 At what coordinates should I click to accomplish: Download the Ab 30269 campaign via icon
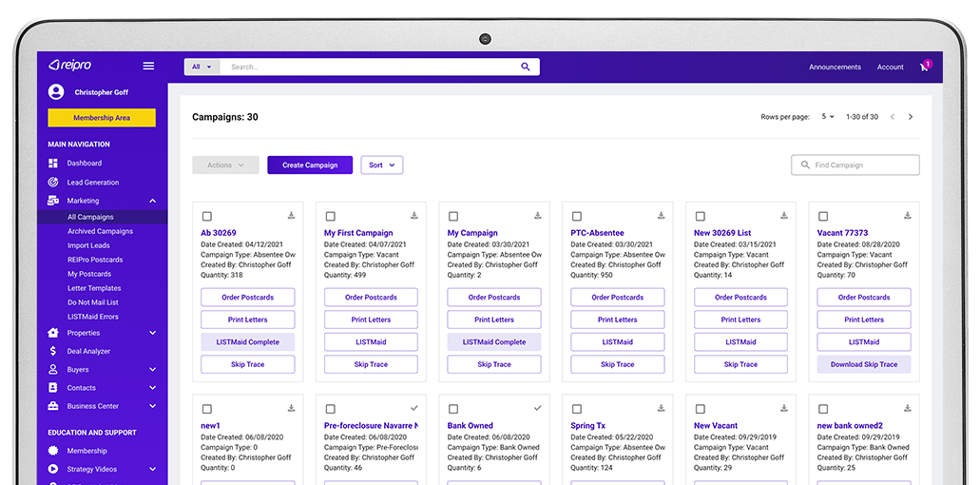tap(291, 216)
